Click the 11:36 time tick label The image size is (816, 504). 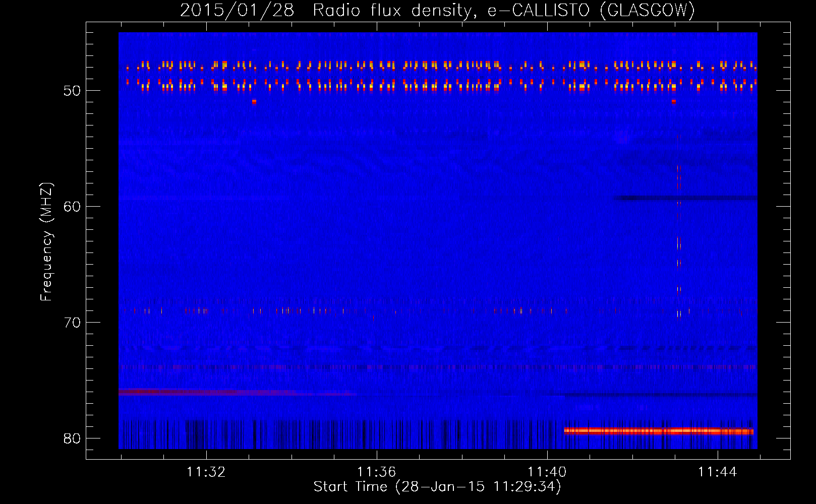click(x=376, y=472)
